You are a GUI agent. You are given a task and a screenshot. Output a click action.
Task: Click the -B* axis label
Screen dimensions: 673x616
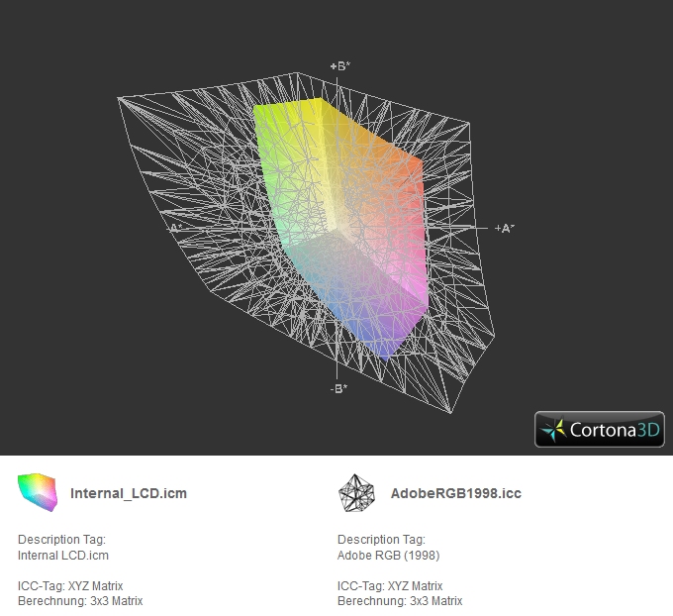338,389
